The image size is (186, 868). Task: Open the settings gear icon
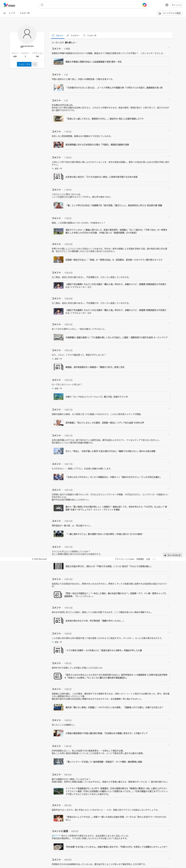point(167,5)
